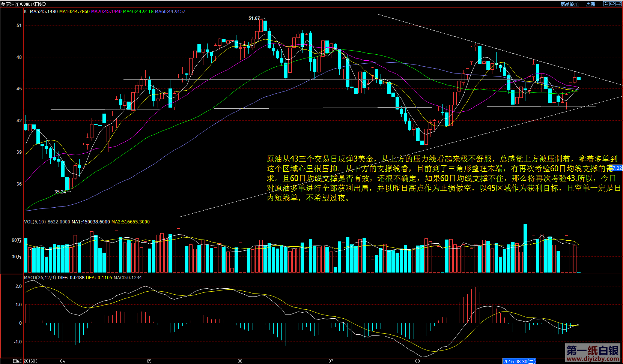Click the left arrow navigation icon

click(x=606, y=4)
